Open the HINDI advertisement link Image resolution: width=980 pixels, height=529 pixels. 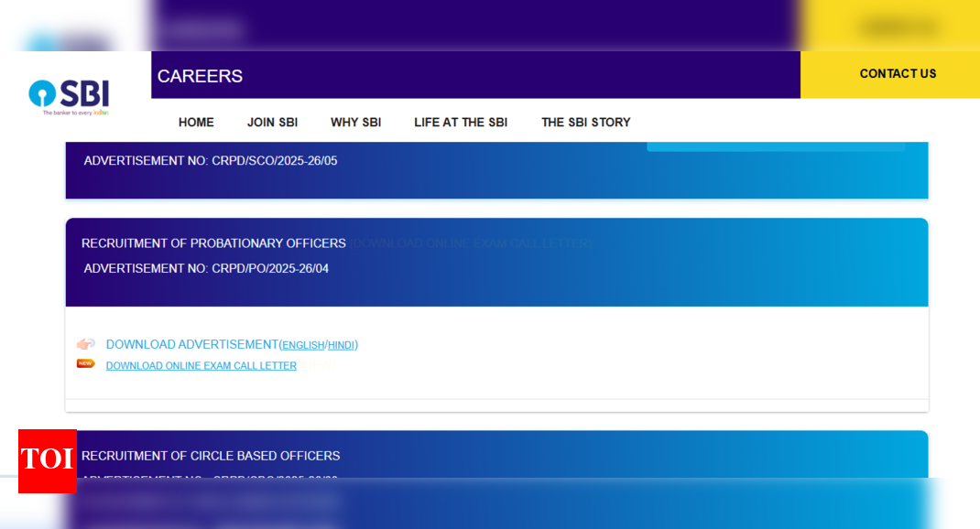tap(342, 345)
